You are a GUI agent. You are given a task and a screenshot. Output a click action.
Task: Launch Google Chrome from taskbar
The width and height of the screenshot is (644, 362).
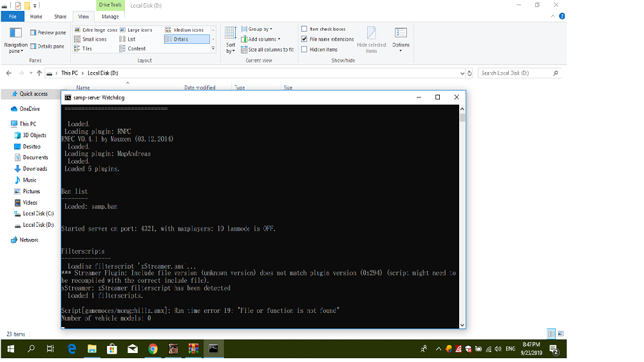pos(153,349)
